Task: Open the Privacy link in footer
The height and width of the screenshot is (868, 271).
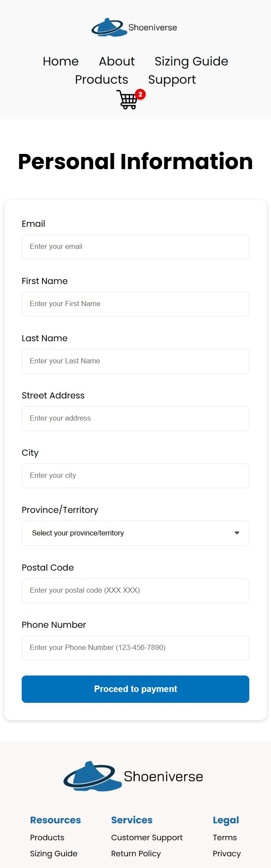Action: click(x=227, y=853)
